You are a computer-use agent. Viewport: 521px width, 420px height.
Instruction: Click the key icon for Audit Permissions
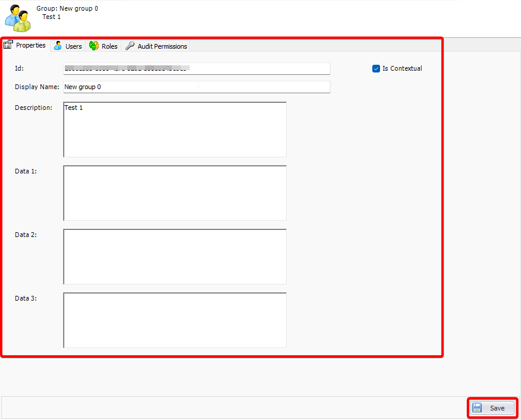(x=130, y=46)
